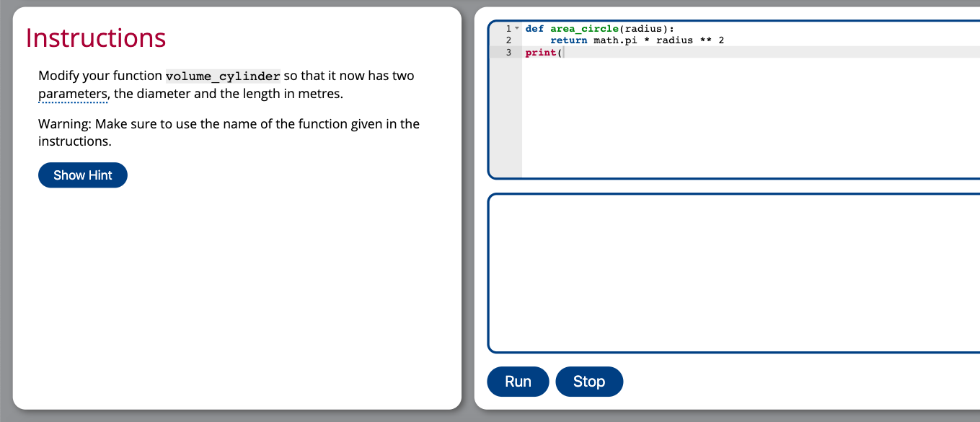Select line number 3 in the editor gutter
The height and width of the screenshot is (422, 980).
click(x=508, y=52)
